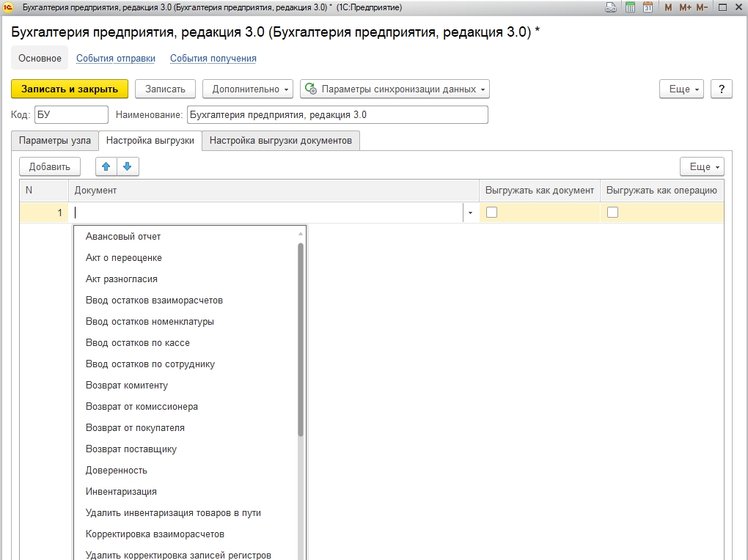Click the help question mark button
The image size is (748, 560).
click(722, 89)
